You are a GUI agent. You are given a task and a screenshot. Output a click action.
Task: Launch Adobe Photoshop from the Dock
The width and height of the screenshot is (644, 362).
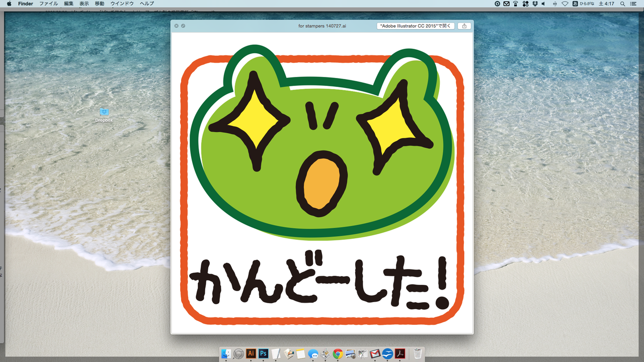(x=263, y=354)
